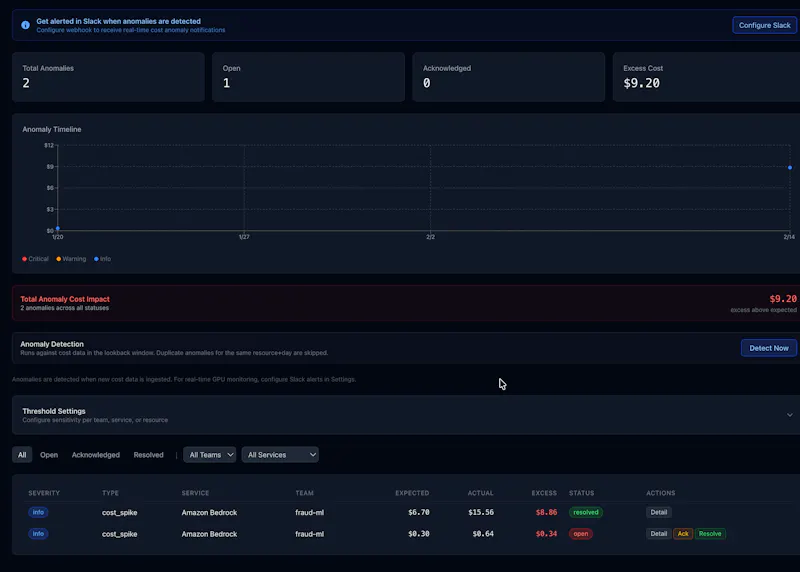Screen dimensions: 800x572
Task: Click the Anomaly Detection heading
Action: [x=52, y=344]
